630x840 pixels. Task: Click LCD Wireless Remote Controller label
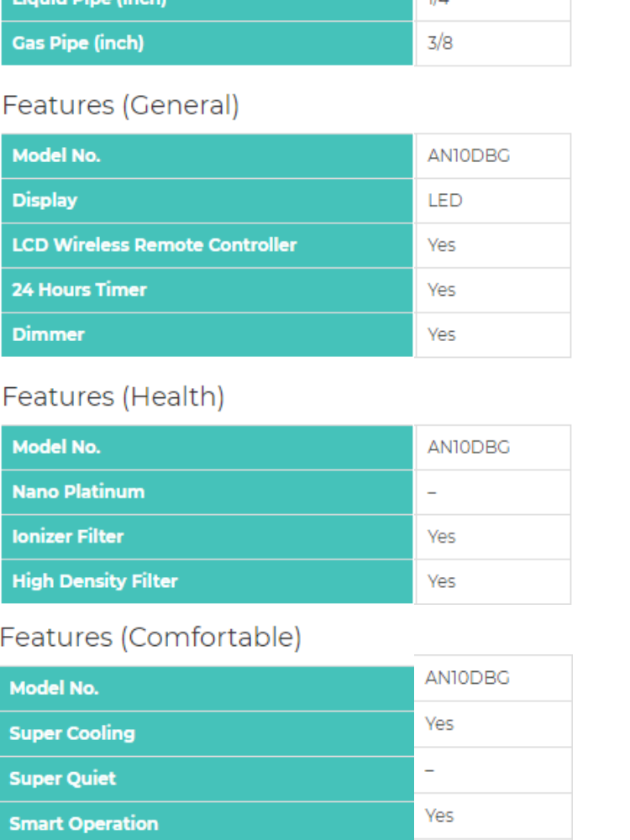tap(154, 244)
